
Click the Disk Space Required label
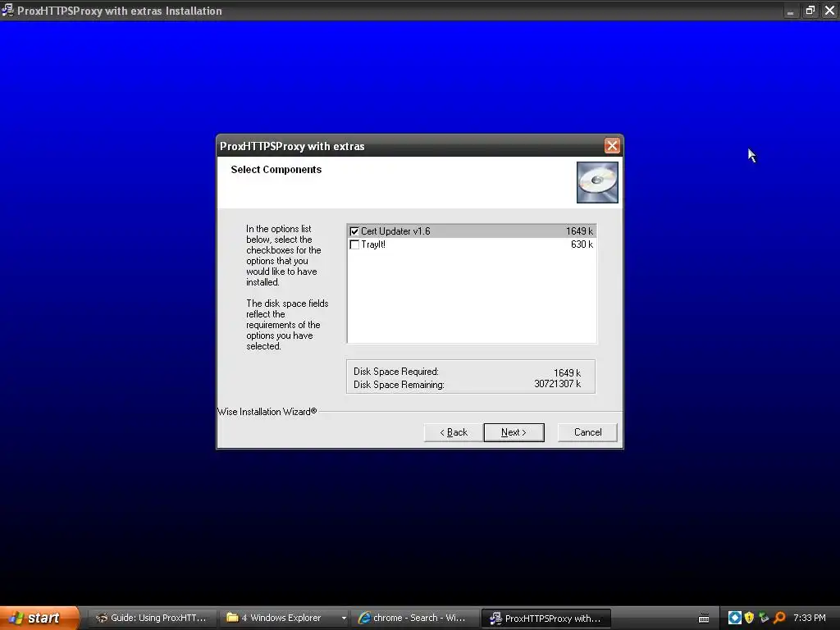(396, 372)
